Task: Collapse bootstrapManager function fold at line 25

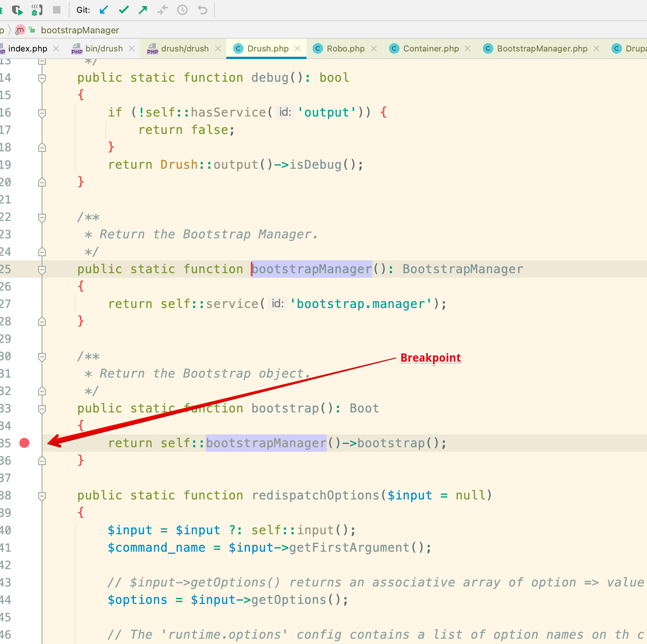Action: pos(42,269)
